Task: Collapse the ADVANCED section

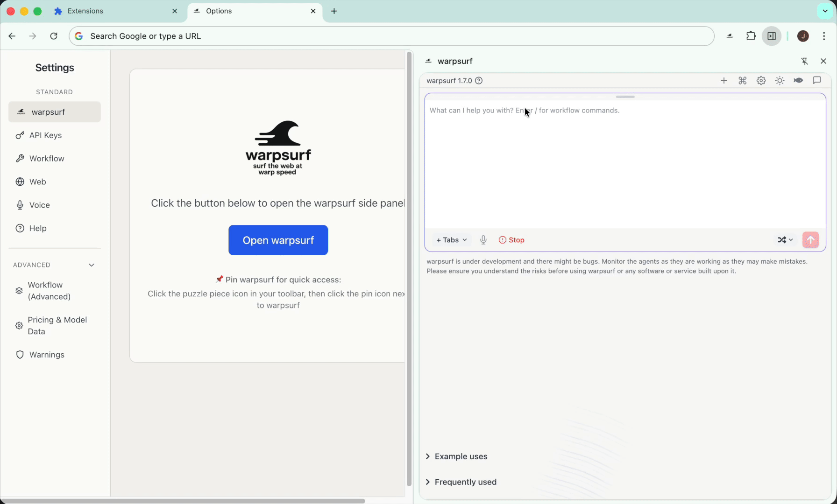Action: pos(92,265)
